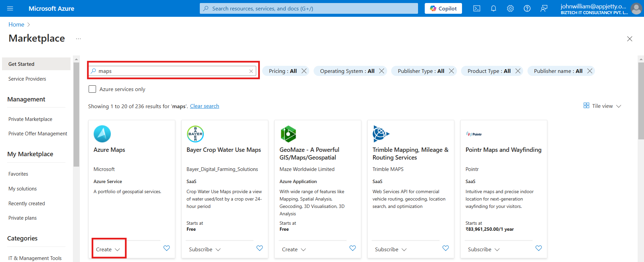Select Private Marketplace in sidebar
This screenshot has height=262, width=644.
click(x=30, y=119)
